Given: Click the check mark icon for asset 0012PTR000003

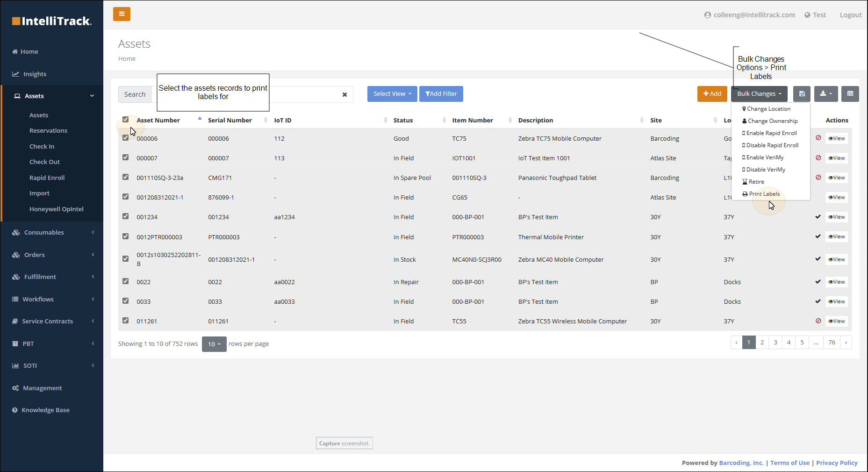Looking at the screenshot, I should pyautogui.click(x=818, y=236).
